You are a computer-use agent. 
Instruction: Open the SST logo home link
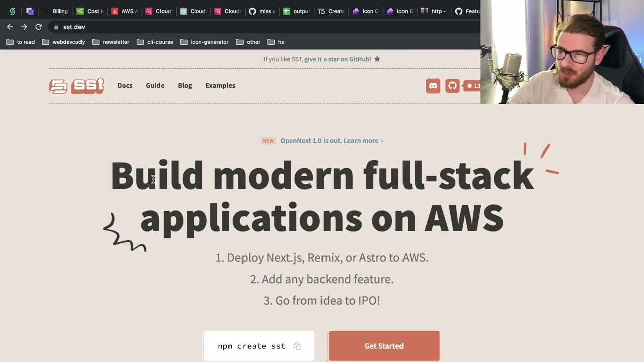point(76,85)
